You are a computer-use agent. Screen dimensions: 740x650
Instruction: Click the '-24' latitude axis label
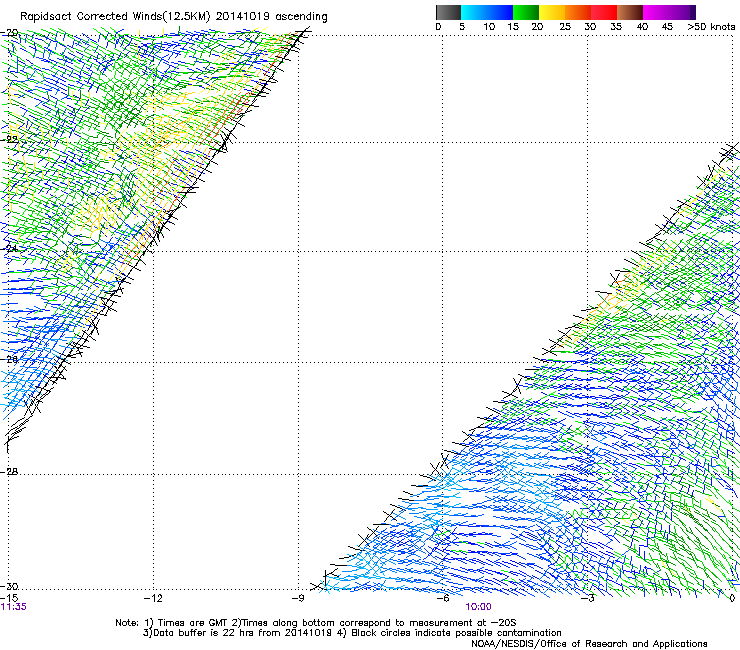(x=9, y=248)
